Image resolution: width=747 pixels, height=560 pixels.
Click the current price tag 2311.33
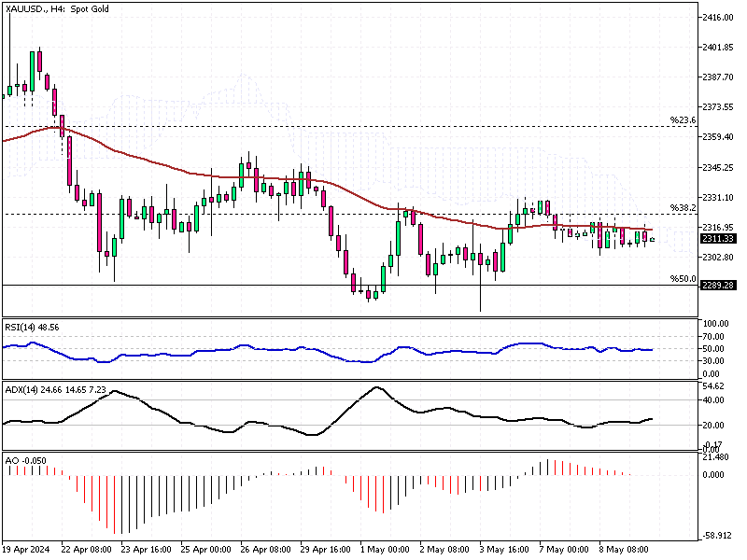pyautogui.click(x=721, y=239)
